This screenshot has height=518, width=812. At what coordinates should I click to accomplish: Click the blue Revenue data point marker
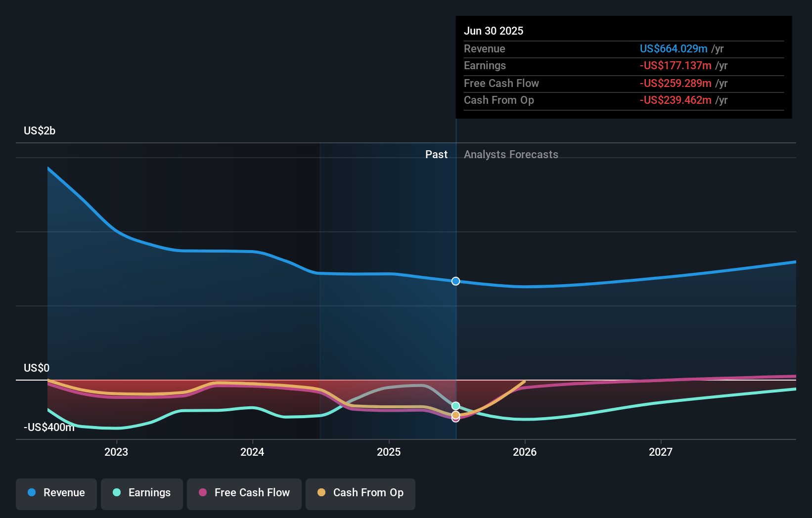456,281
